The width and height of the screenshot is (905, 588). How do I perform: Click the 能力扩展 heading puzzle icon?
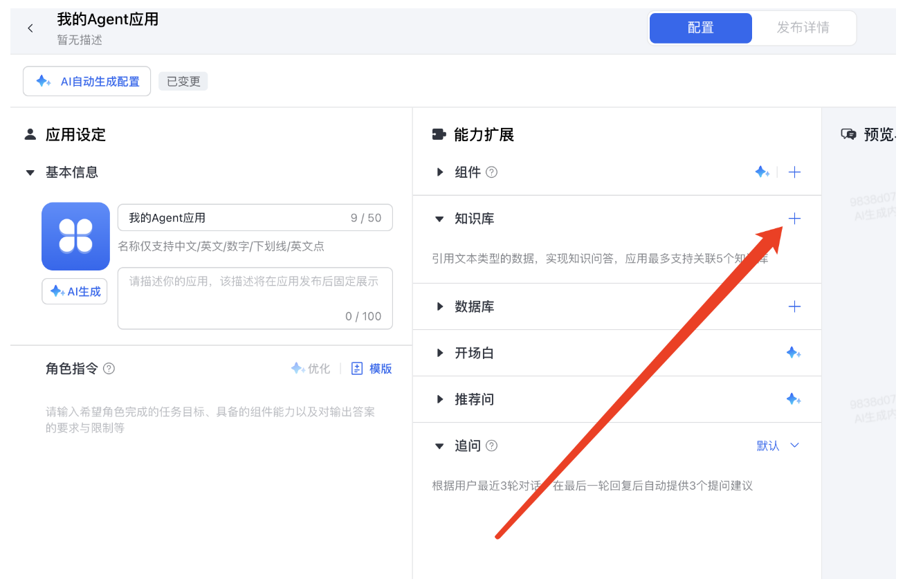[439, 134]
